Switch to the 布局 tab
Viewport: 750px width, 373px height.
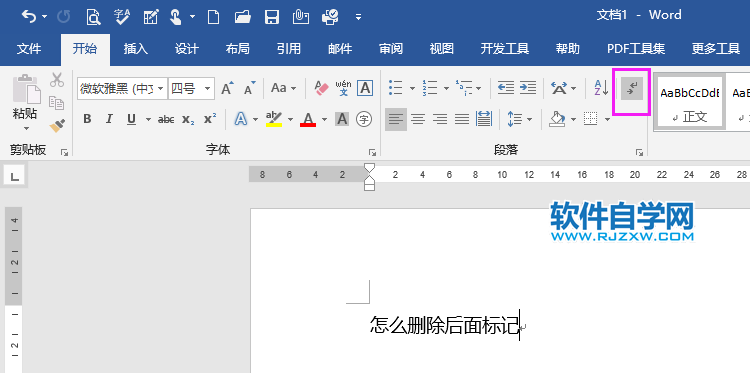[238, 48]
